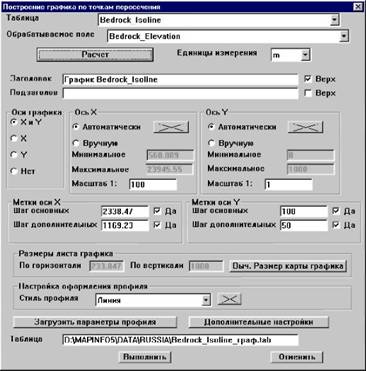Screen dimensions: 366x371
Task: Click the X axis line style button
Action: pos(171,127)
